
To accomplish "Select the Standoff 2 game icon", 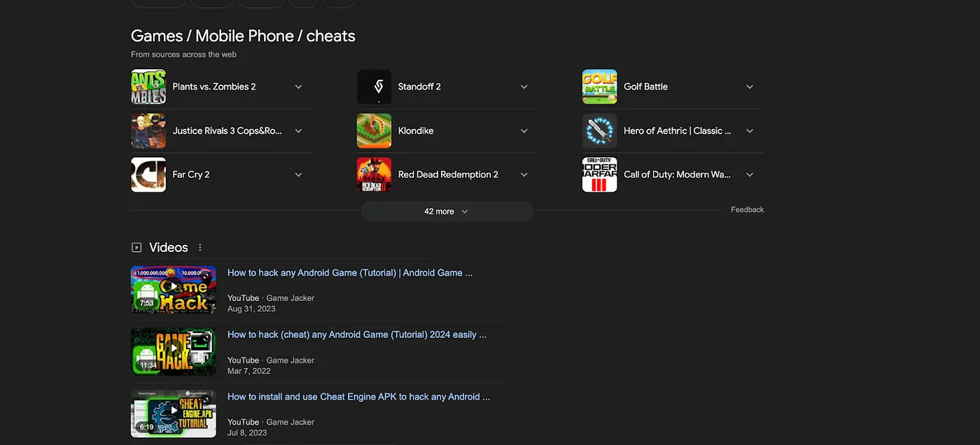I will click(x=374, y=87).
